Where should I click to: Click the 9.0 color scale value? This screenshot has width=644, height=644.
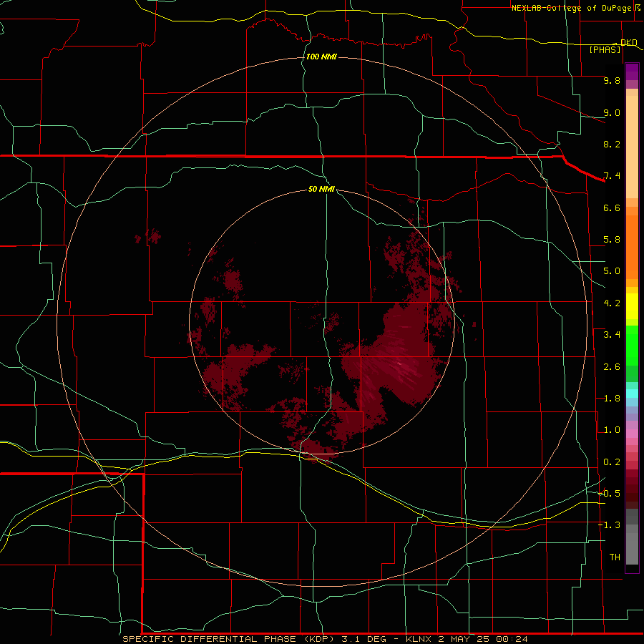(612, 112)
